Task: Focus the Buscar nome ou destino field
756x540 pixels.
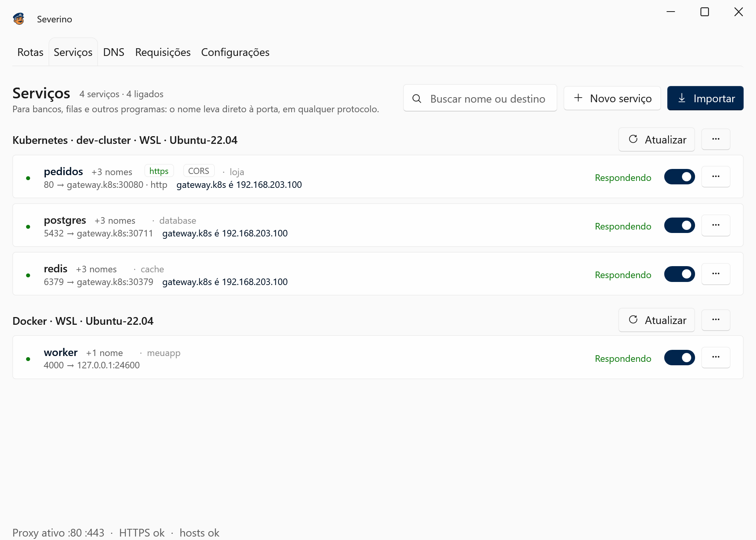Action: [480, 98]
